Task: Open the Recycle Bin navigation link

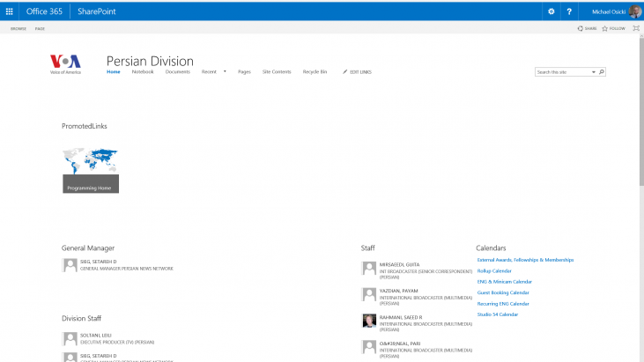Action: coord(315,72)
